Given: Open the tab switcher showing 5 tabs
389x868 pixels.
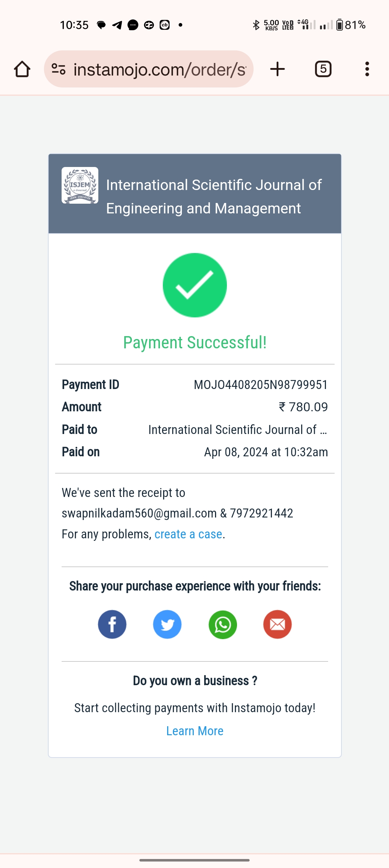Looking at the screenshot, I should (323, 69).
